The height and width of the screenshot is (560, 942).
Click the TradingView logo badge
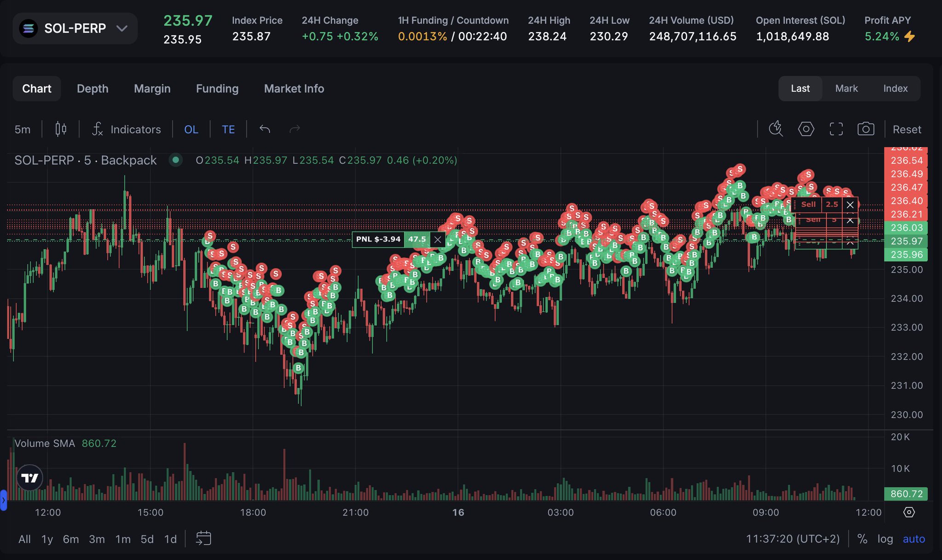[30, 478]
